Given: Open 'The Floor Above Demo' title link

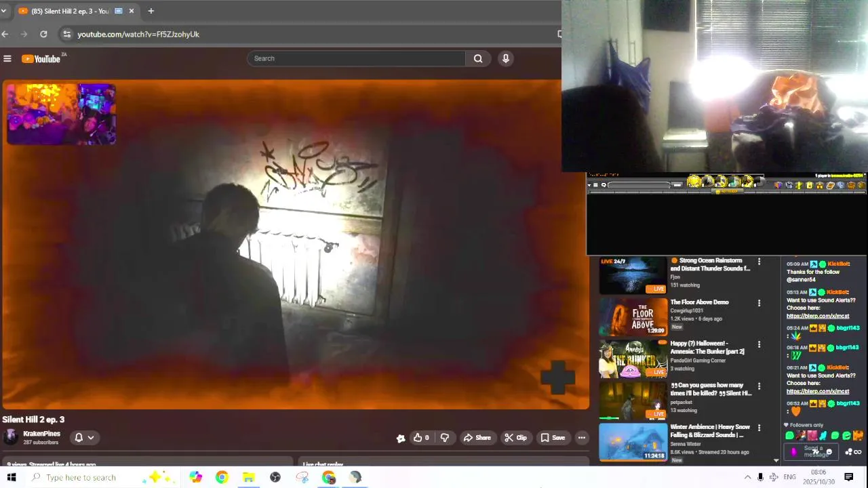Looking at the screenshot, I should [699, 302].
